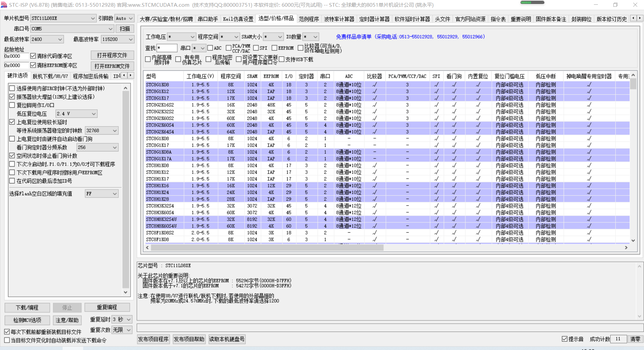Screen dimensions: 644x350
Task: Click the chip table's scroll-left arrow
Action: coord(147,248)
